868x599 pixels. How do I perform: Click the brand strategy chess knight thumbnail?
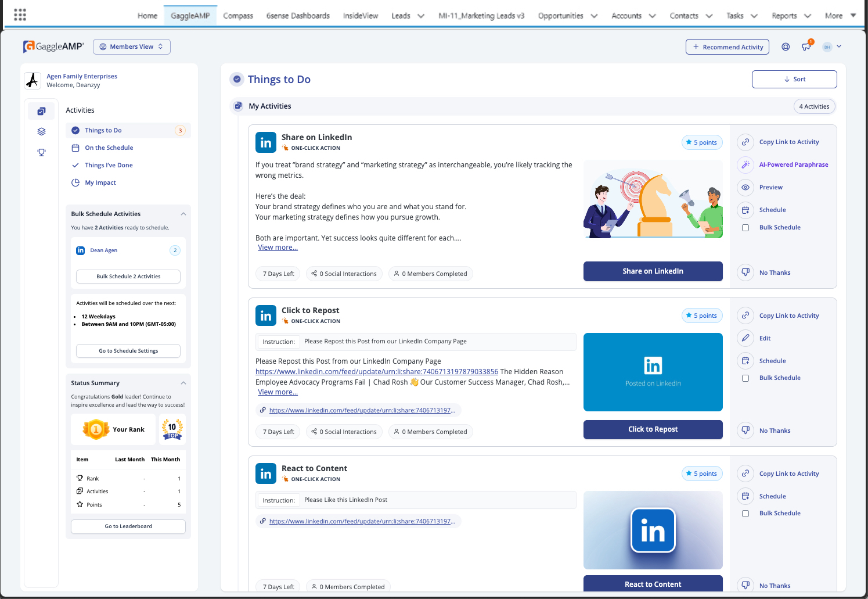click(x=653, y=199)
